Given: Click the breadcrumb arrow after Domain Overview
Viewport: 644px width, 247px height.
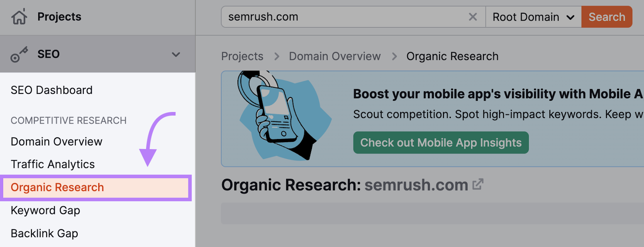Looking at the screenshot, I should [x=394, y=56].
